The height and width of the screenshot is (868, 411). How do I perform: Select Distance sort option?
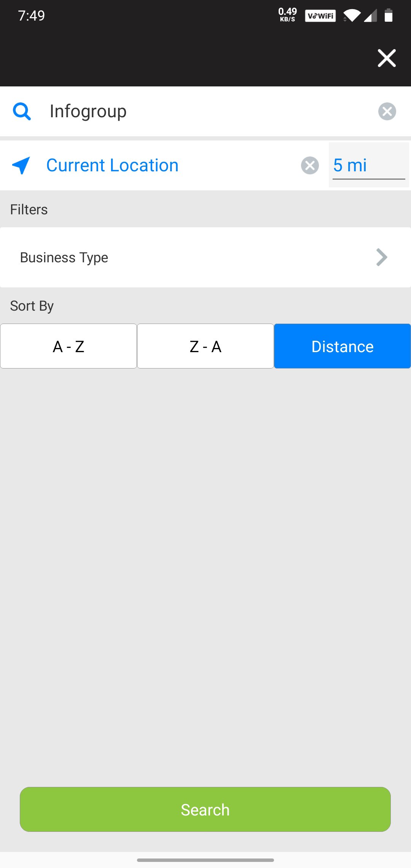point(342,346)
